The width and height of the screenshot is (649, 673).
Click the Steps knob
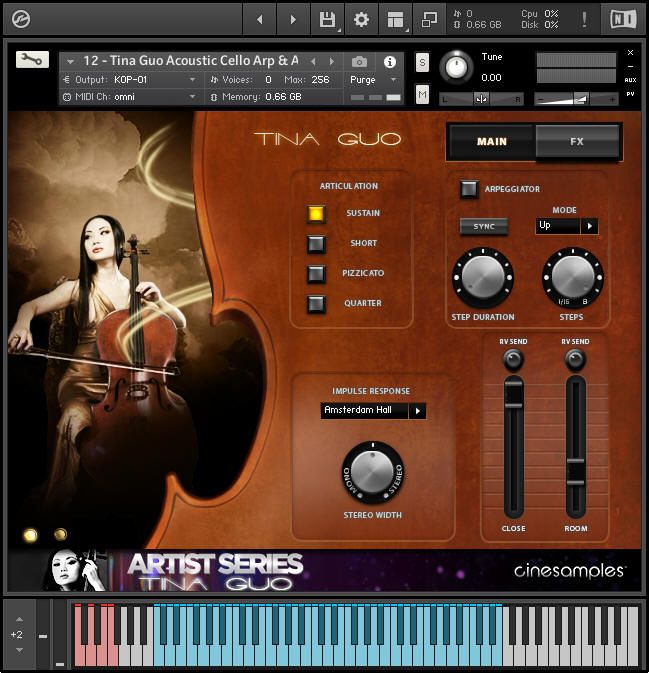573,277
